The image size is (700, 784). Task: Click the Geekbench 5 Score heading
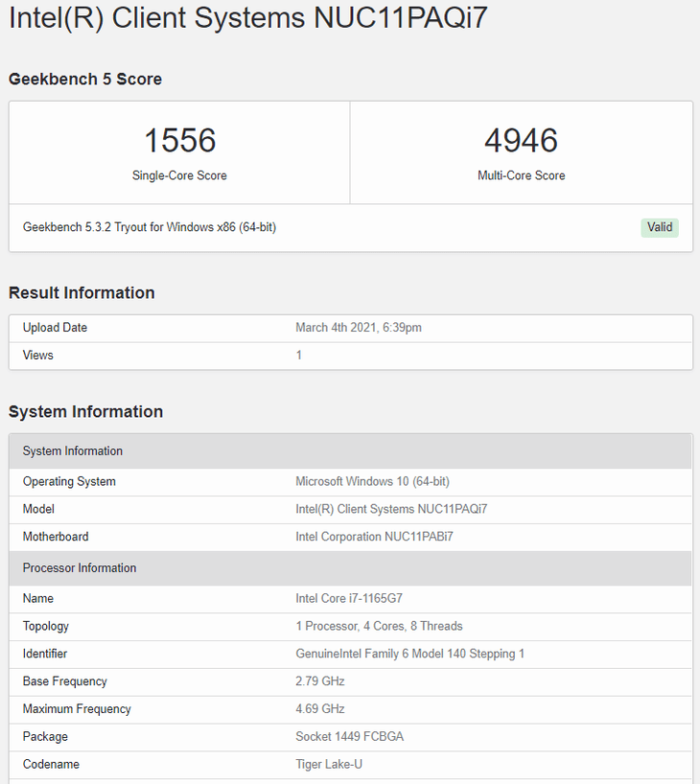tap(85, 80)
